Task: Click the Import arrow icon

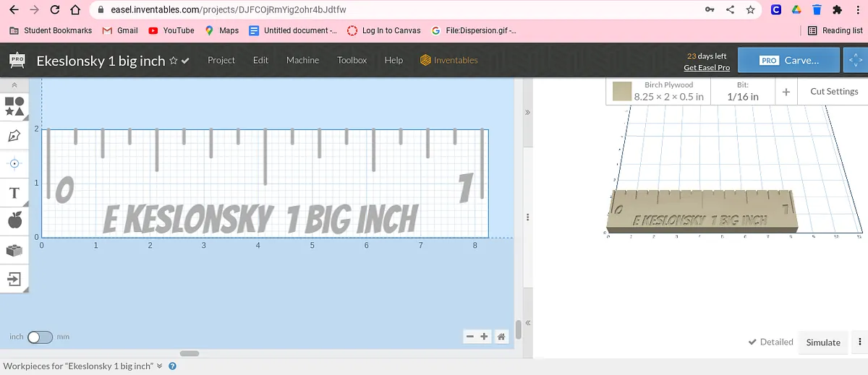Action: click(14, 279)
